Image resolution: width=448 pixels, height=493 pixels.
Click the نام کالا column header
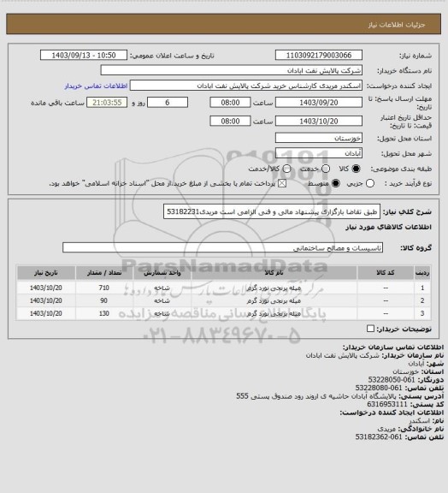tap(274, 272)
